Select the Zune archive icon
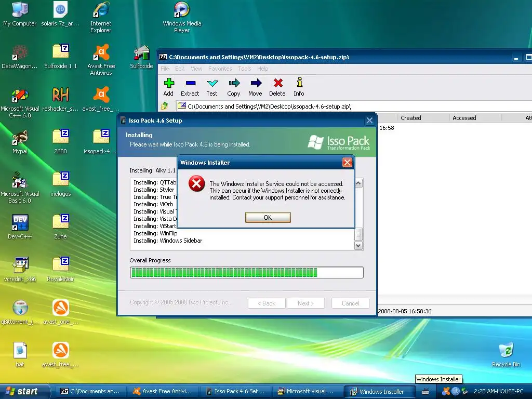Screen dimensions: 532x399 tap(61, 227)
